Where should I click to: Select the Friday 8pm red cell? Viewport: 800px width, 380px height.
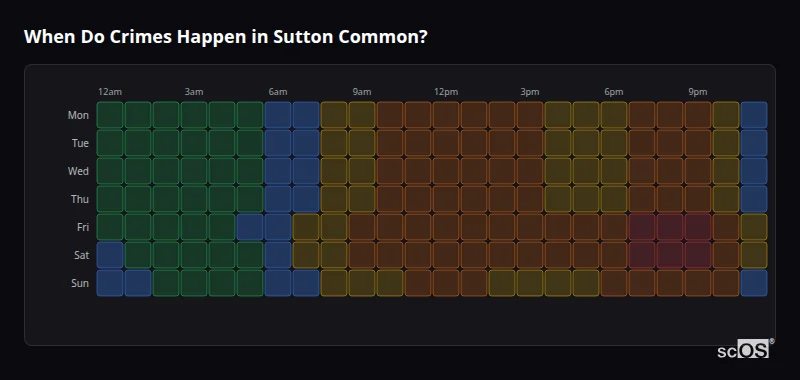tap(670, 226)
